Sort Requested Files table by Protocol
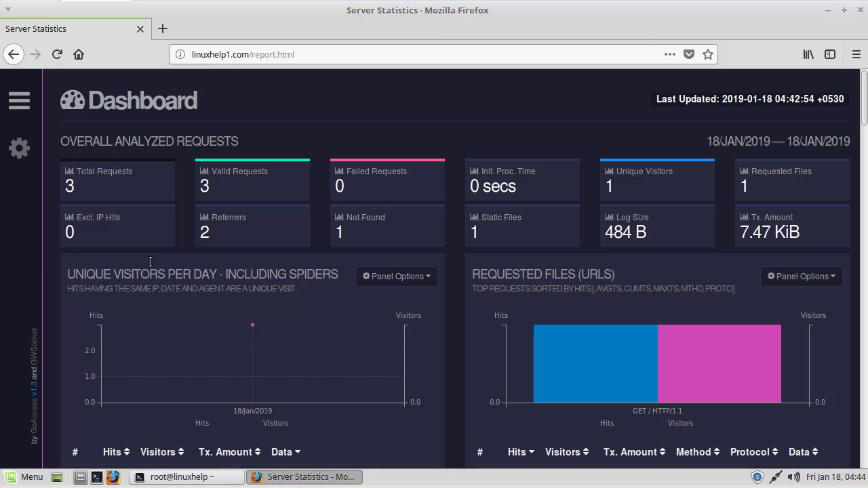Image resolution: width=868 pixels, height=488 pixels. [754, 451]
